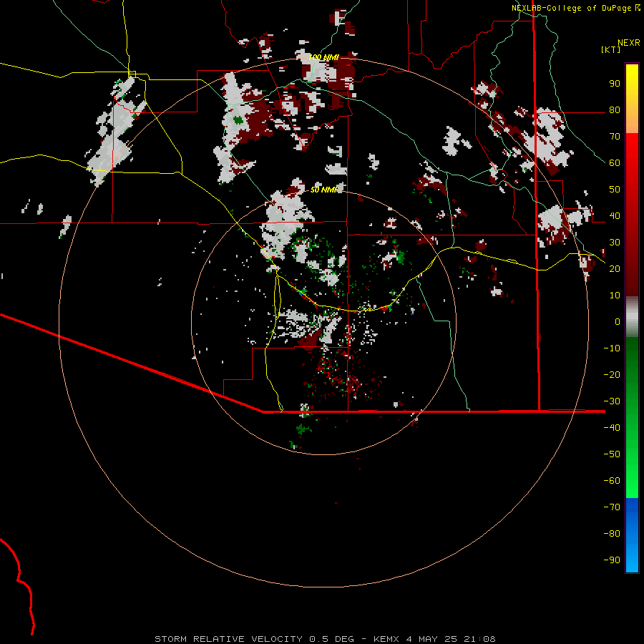Click the positive 10 velocity scale label
Viewport: 644px width, 644px height.
click(615, 296)
